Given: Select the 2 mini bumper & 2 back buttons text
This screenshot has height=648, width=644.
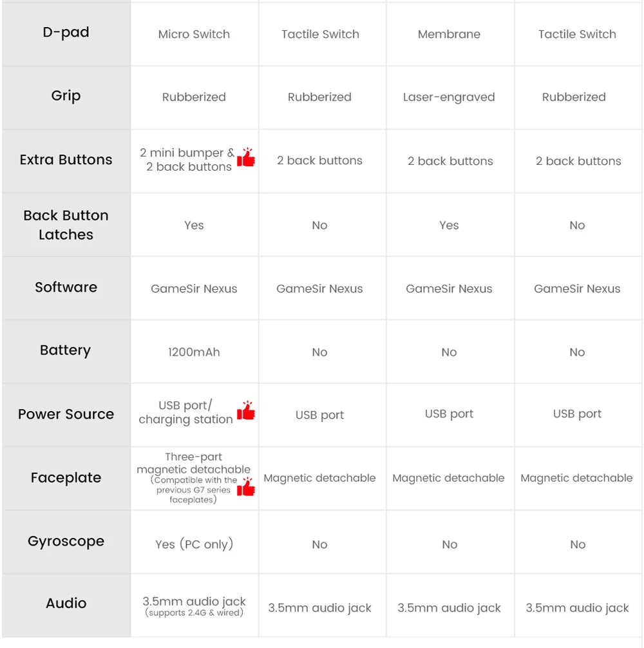Looking at the screenshot, I should [x=187, y=160].
